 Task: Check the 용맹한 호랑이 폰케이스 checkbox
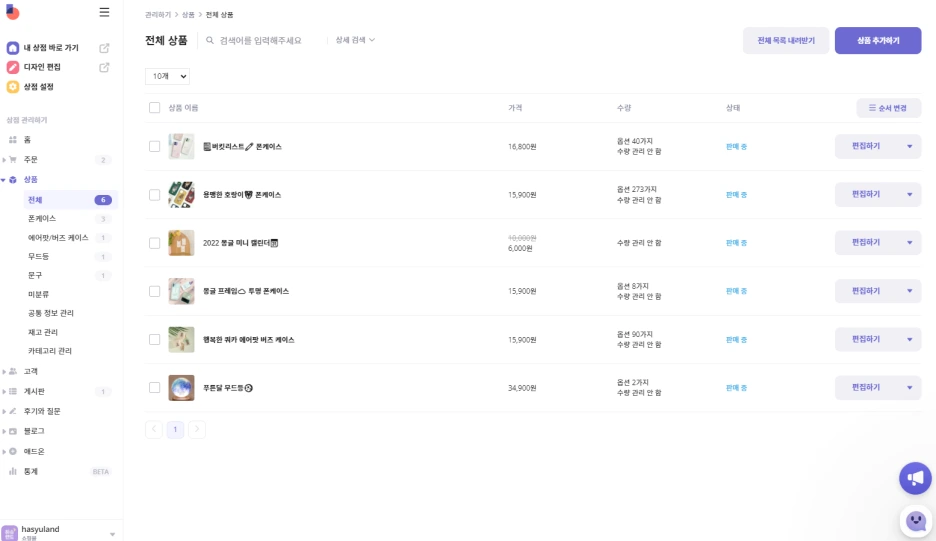[x=155, y=195]
